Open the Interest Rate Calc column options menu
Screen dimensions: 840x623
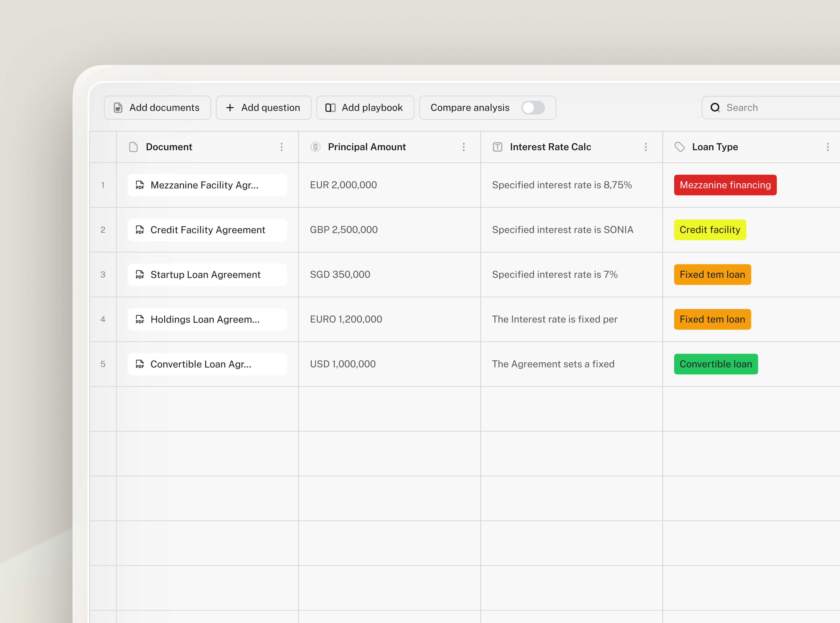(x=646, y=147)
